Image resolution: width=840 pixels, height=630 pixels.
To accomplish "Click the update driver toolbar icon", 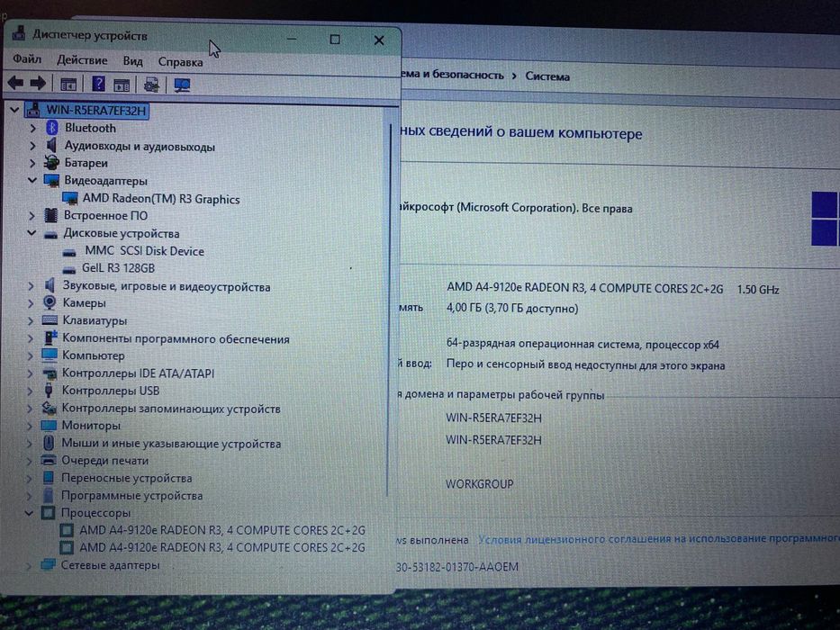I will pos(151,85).
